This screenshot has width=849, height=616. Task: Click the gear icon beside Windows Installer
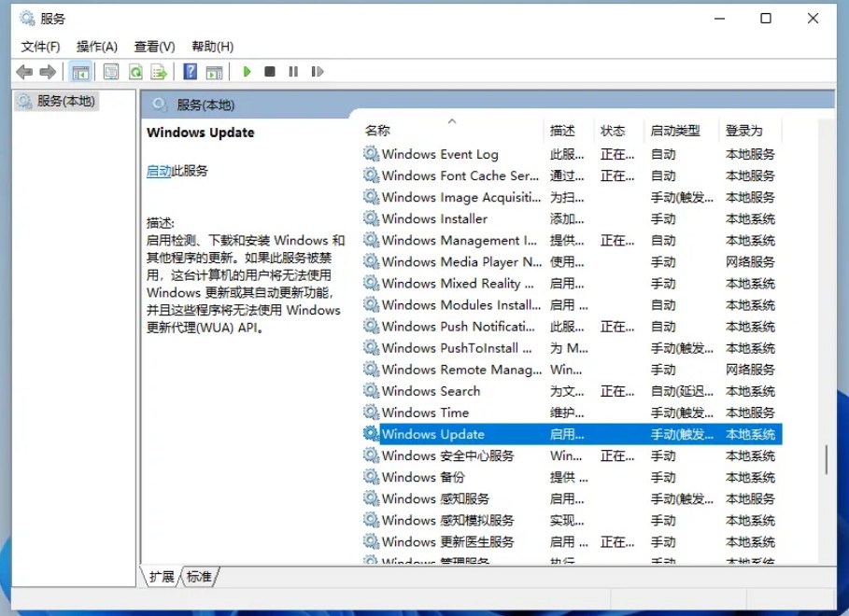371,218
